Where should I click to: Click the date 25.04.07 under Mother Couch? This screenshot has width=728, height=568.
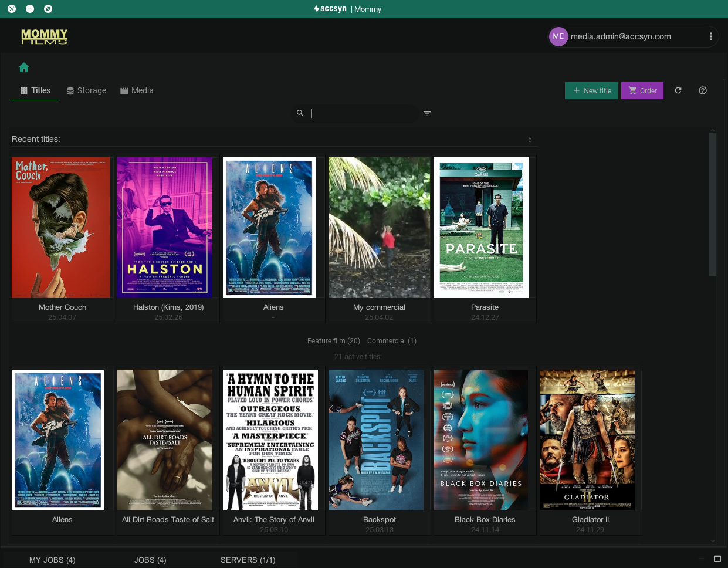(x=62, y=317)
